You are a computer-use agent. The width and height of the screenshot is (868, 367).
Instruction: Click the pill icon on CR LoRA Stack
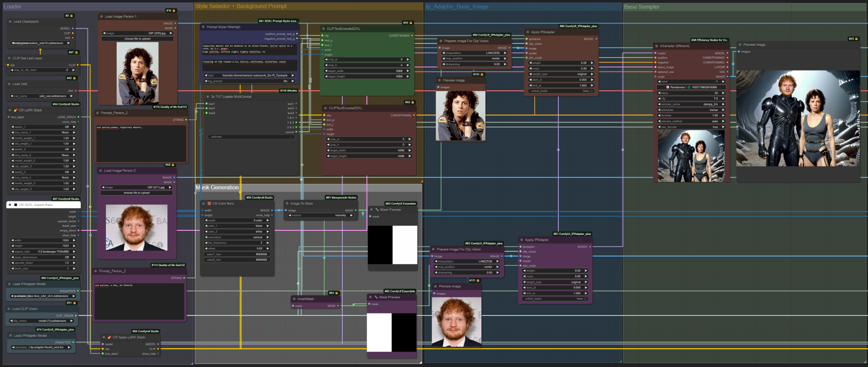pos(15,110)
